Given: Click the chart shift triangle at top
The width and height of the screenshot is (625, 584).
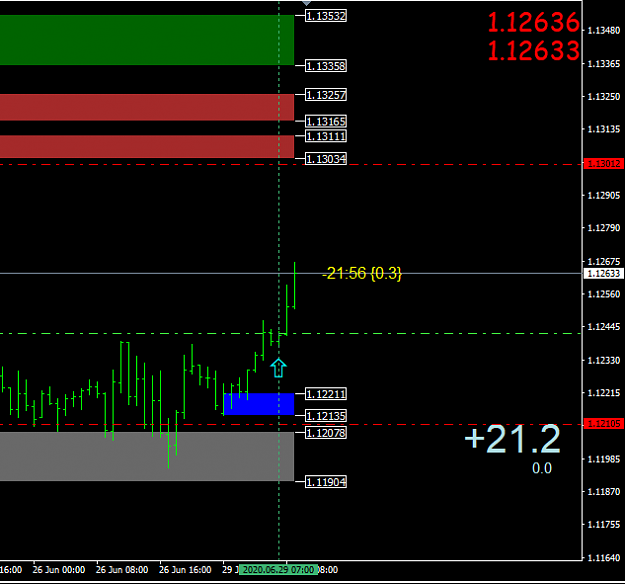Looking at the screenshot, I should (306, 3).
